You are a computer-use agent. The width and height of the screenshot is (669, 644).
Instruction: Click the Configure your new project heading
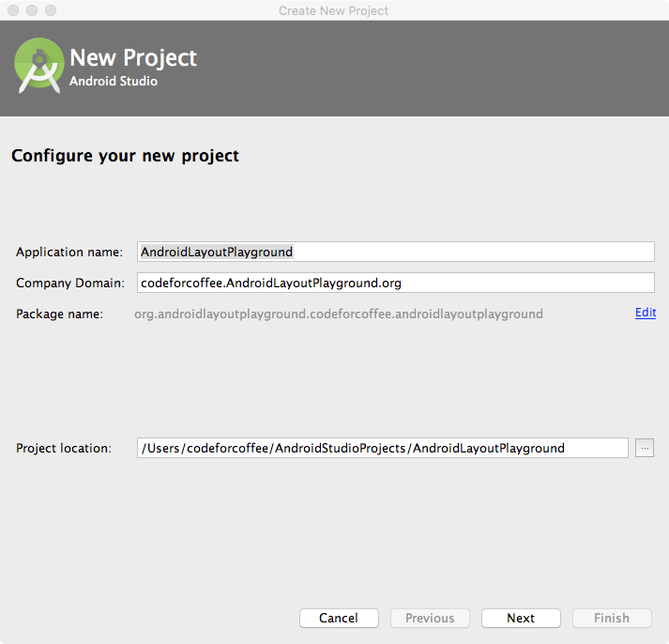pyautogui.click(x=125, y=156)
